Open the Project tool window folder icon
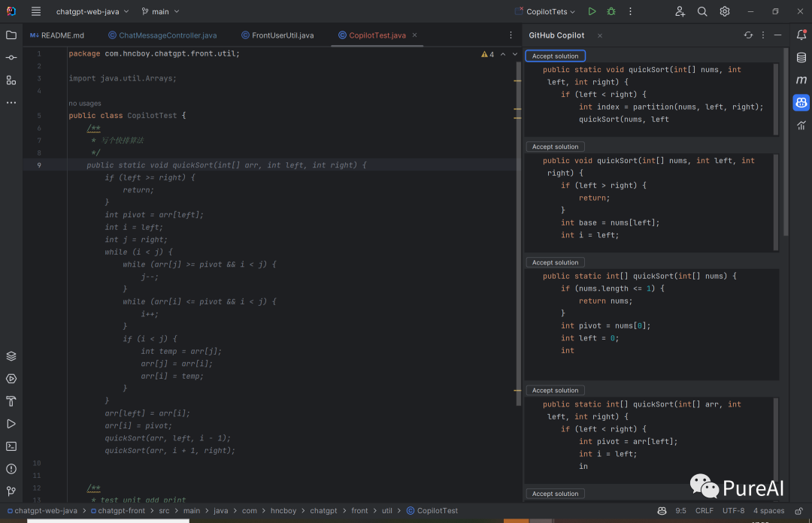Screen dimensions: 812x523 click(x=11, y=35)
